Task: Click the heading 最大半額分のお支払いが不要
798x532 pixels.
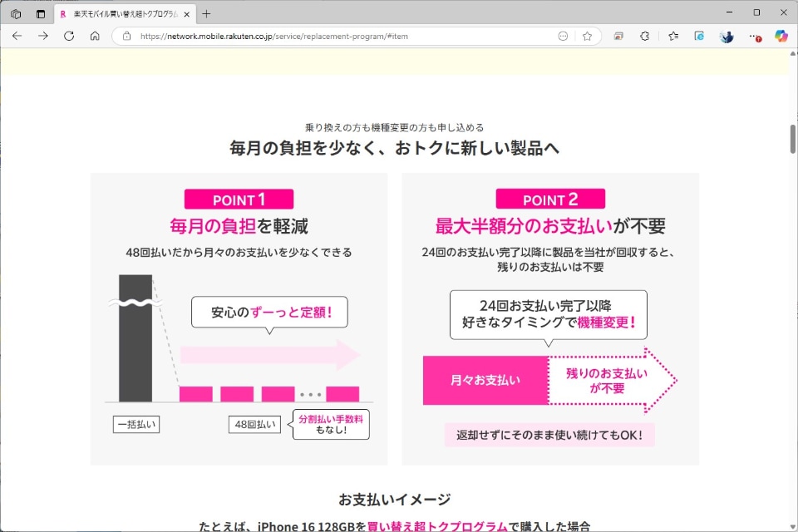Action: click(550, 226)
